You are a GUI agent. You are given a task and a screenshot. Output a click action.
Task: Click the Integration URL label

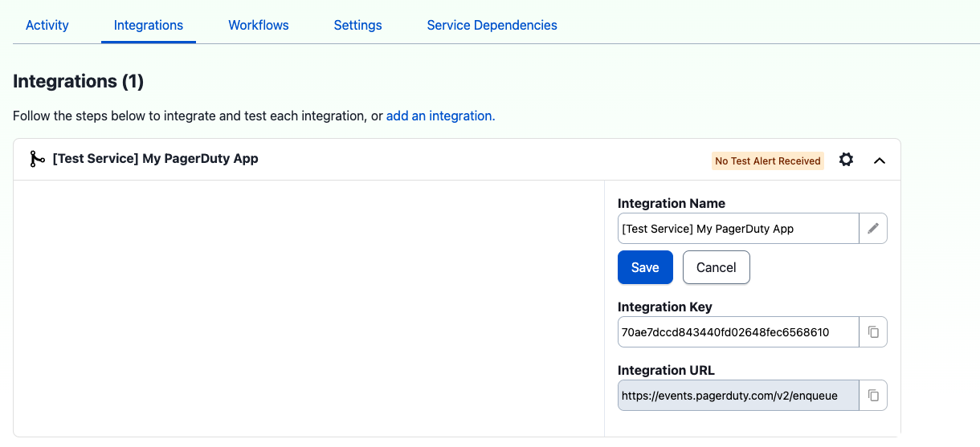click(666, 370)
